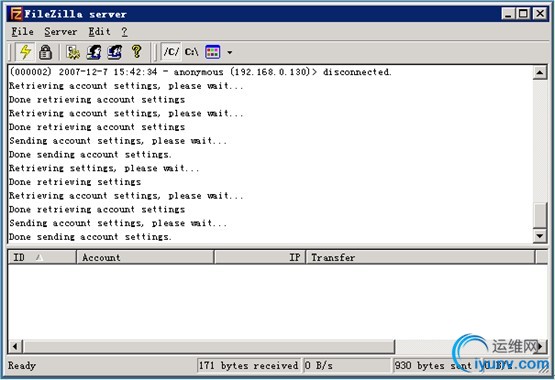The height and width of the screenshot is (380, 555).
Task: Click the padlock lock server icon
Action: point(45,52)
